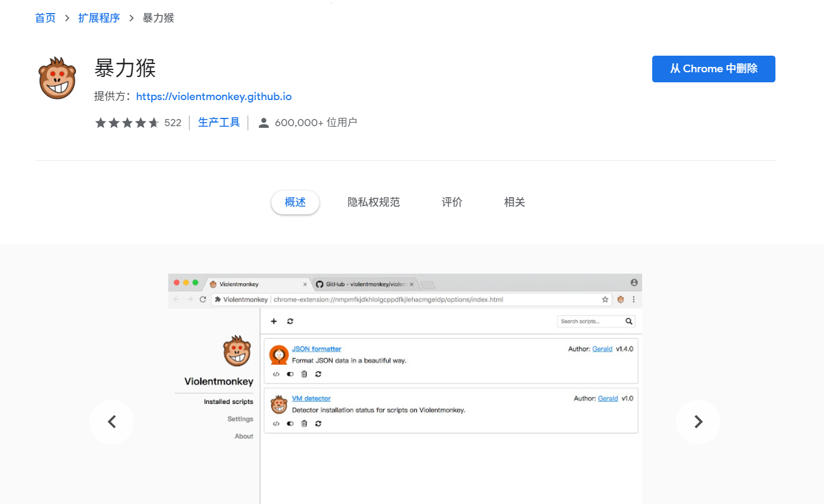Click the 522 ratings count
This screenshot has width=824, height=504.
pyautogui.click(x=173, y=123)
